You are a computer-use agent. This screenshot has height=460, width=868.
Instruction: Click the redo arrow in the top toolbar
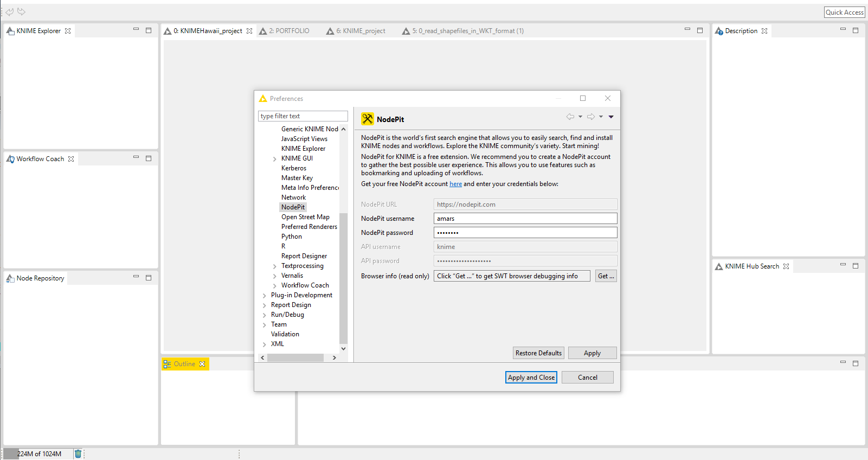pyautogui.click(x=22, y=11)
